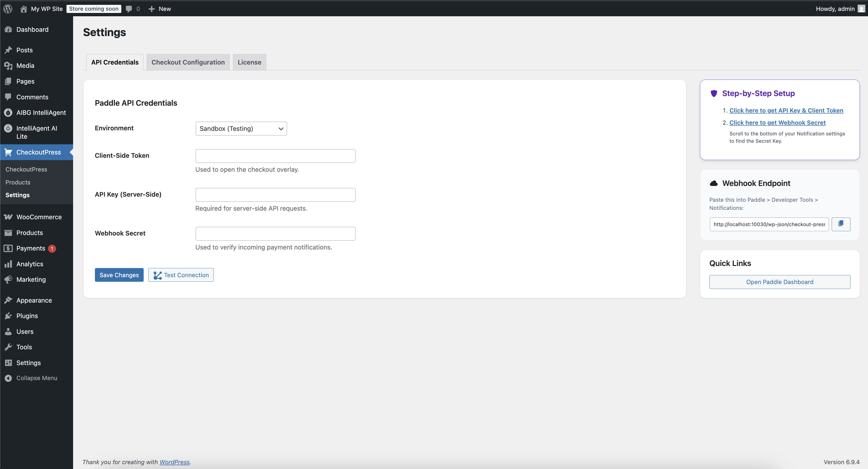The height and width of the screenshot is (469, 868).
Task: Click the WooCommerce logo icon
Action: [x=8, y=217]
